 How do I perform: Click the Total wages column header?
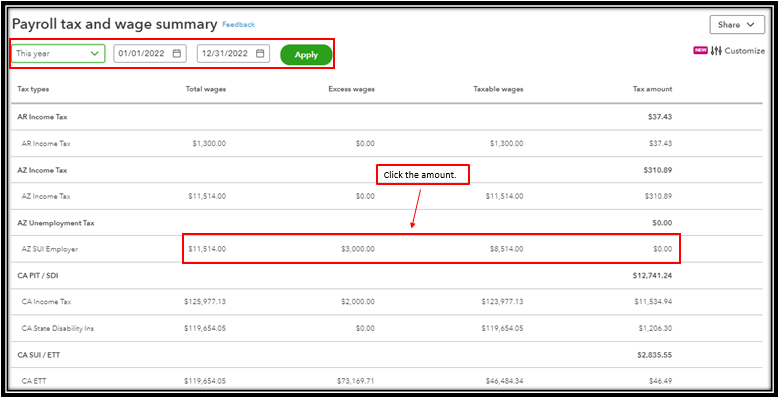(x=206, y=89)
